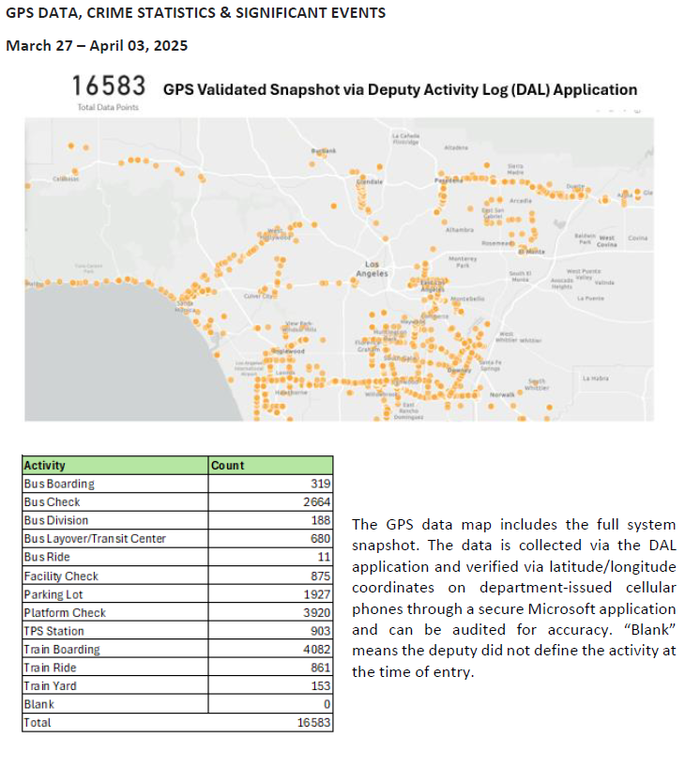
Task: Click the Count column header
Action: click(228, 466)
